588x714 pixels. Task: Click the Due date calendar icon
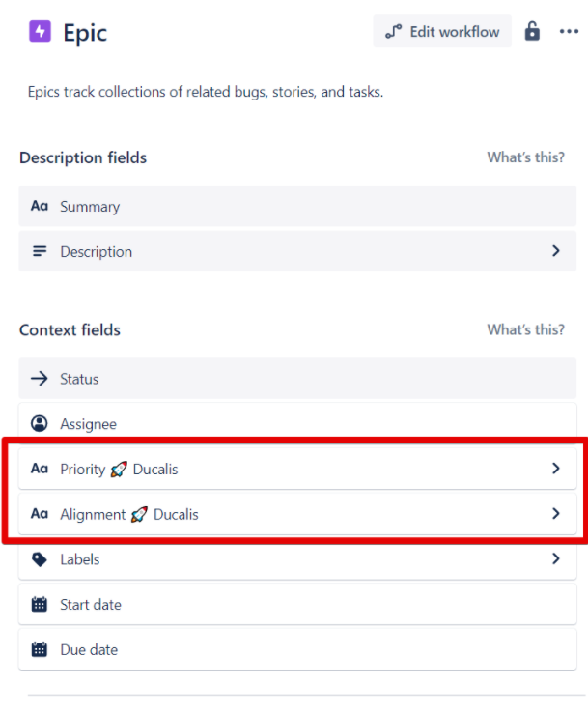pyautogui.click(x=40, y=650)
